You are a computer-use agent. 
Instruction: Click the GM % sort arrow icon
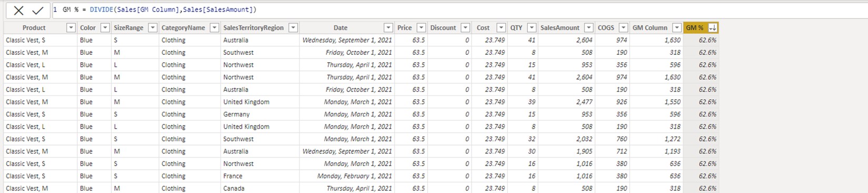coord(713,27)
